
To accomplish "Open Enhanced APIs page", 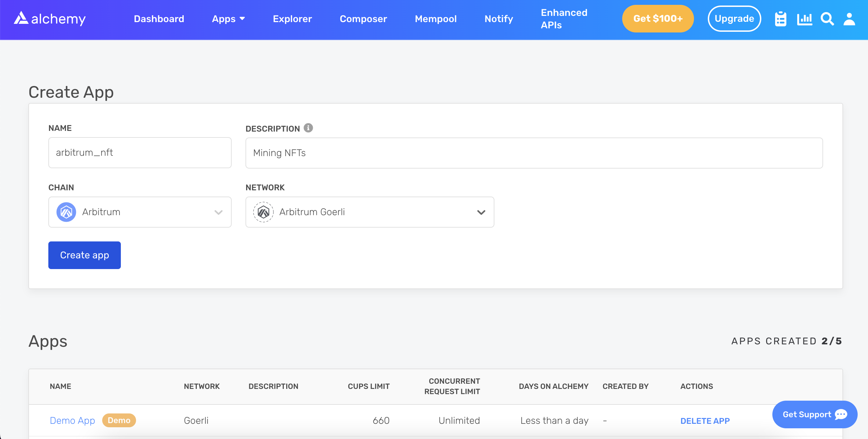I will (564, 19).
